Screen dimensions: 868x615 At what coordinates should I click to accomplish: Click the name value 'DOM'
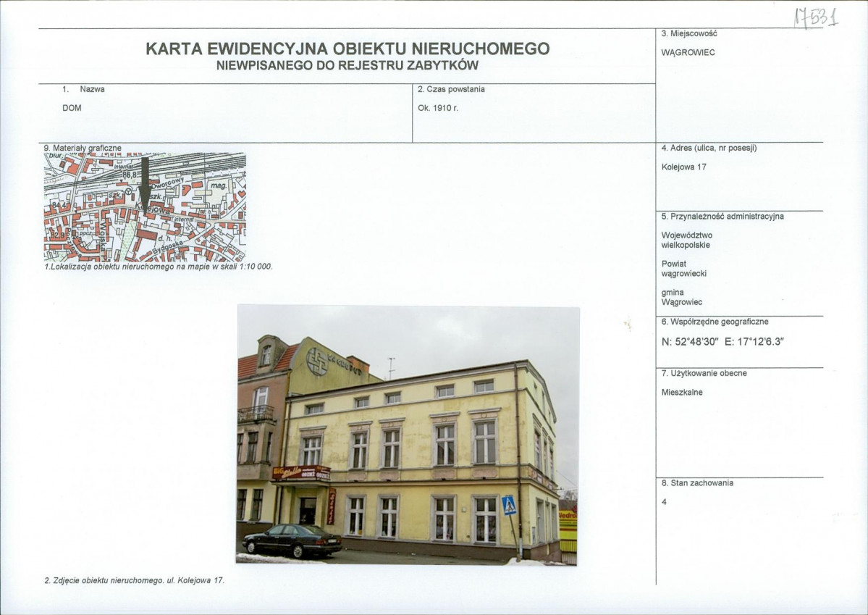[x=72, y=108]
